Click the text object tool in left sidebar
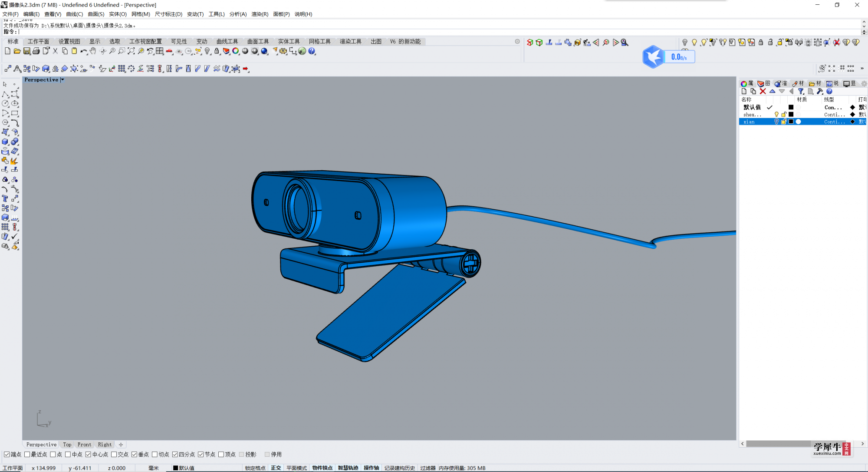 5,198
